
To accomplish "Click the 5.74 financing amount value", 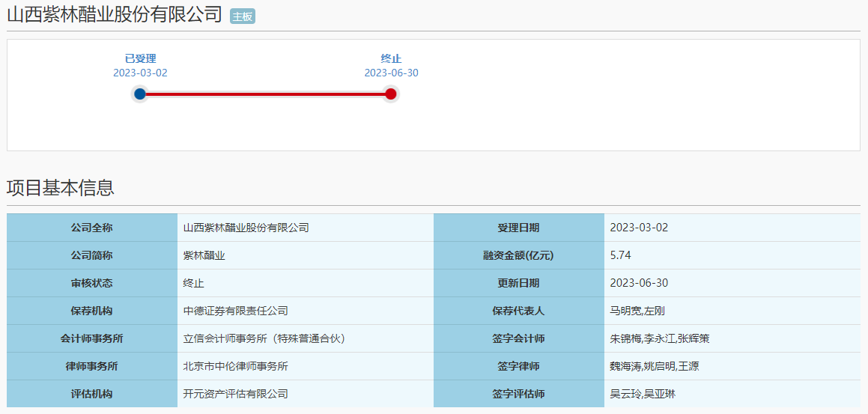I will point(620,256).
